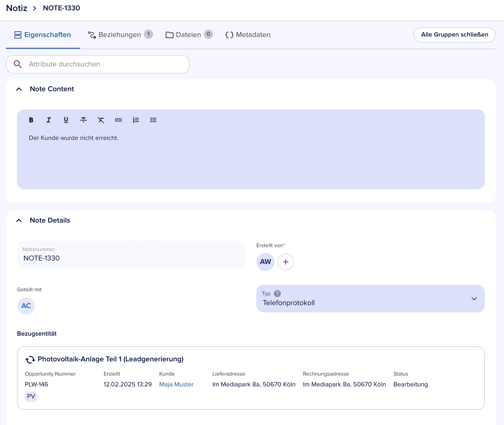
Task: Click the Opportunity Nummer column label
Action: (x=50, y=374)
